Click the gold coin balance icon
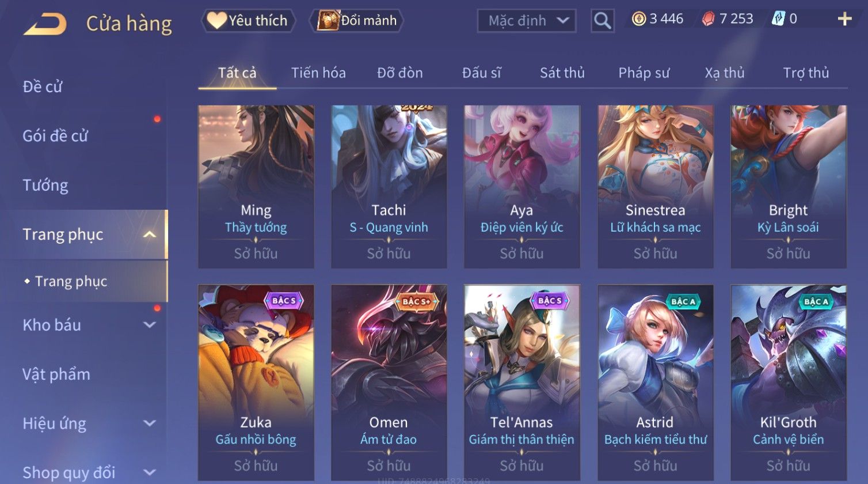This screenshot has height=484, width=868. (x=639, y=19)
